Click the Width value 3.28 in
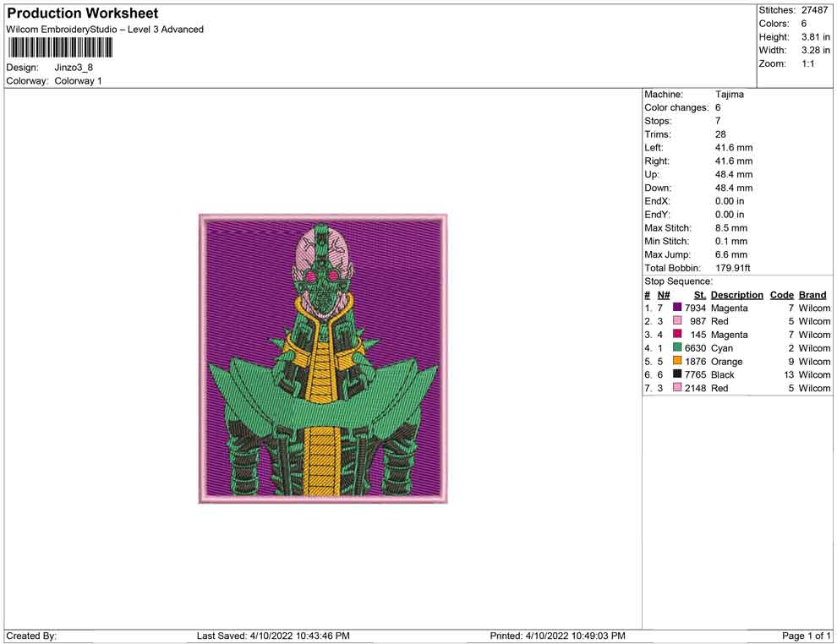 [x=816, y=50]
